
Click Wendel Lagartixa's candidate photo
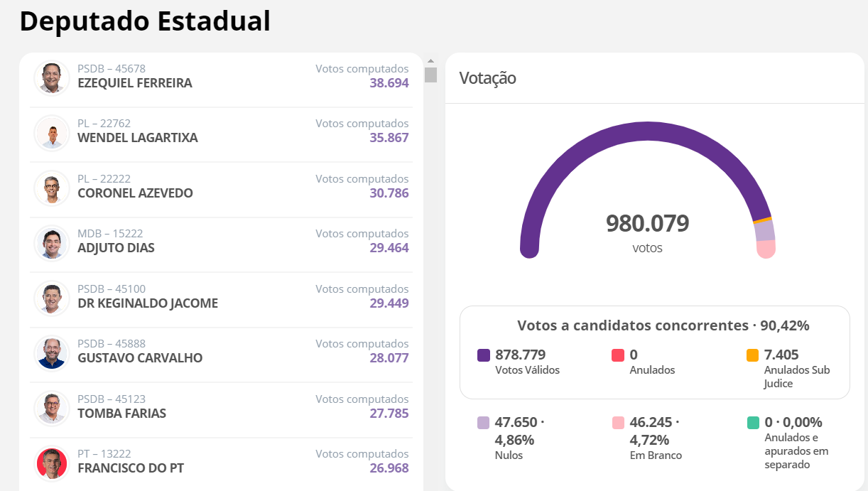[52, 133]
